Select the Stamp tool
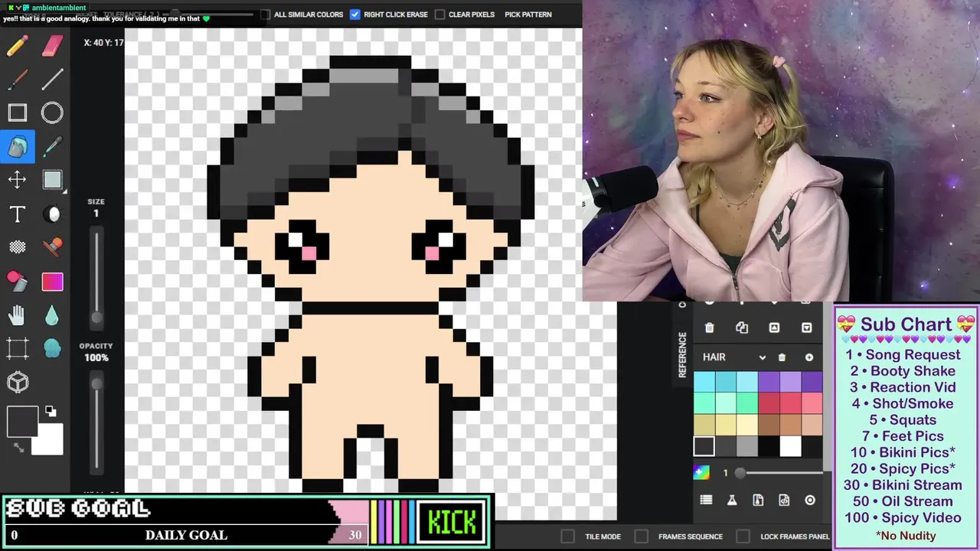980x551 pixels. tap(52, 247)
